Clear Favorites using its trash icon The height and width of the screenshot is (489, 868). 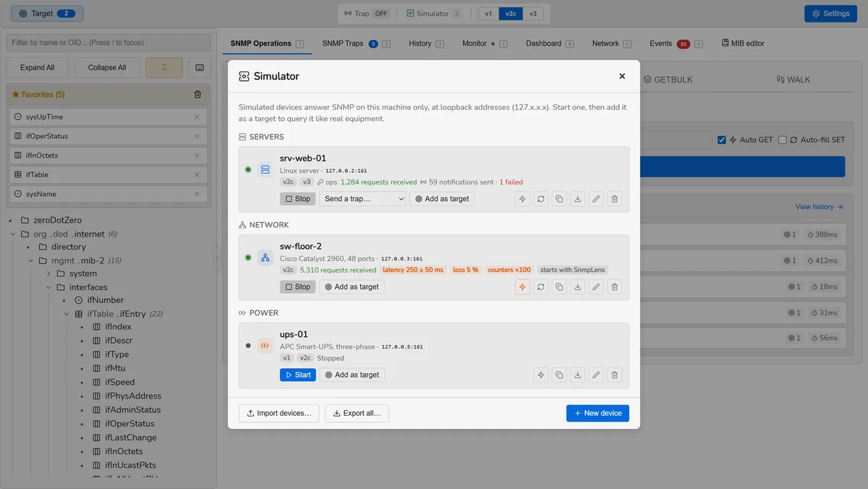(x=198, y=94)
